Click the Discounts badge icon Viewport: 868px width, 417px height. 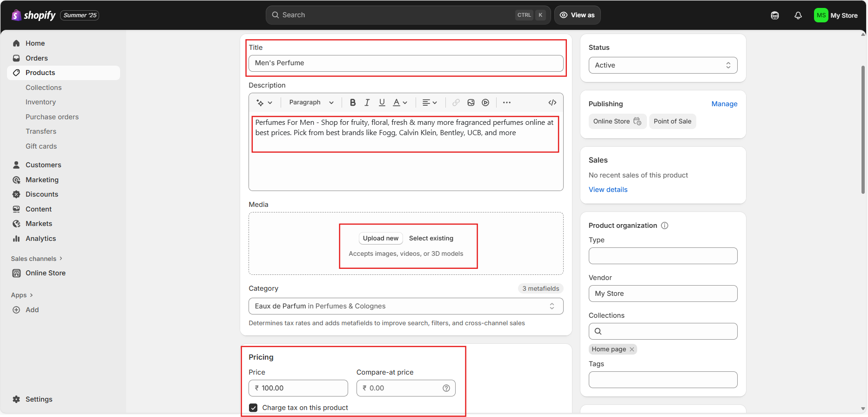pyautogui.click(x=16, y=194)
